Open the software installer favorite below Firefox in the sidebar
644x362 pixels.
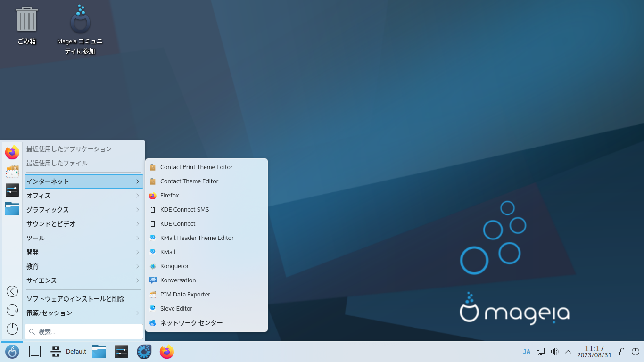(12, 171)
